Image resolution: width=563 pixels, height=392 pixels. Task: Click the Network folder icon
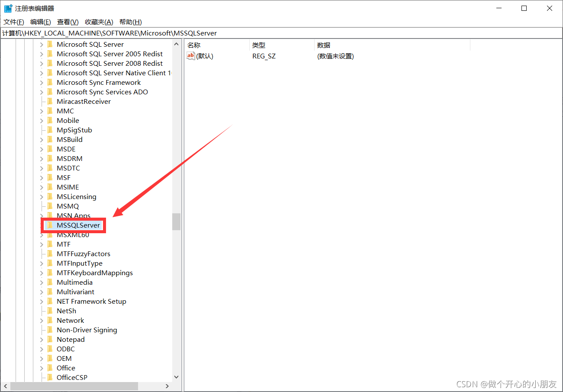tap(50, 320)
